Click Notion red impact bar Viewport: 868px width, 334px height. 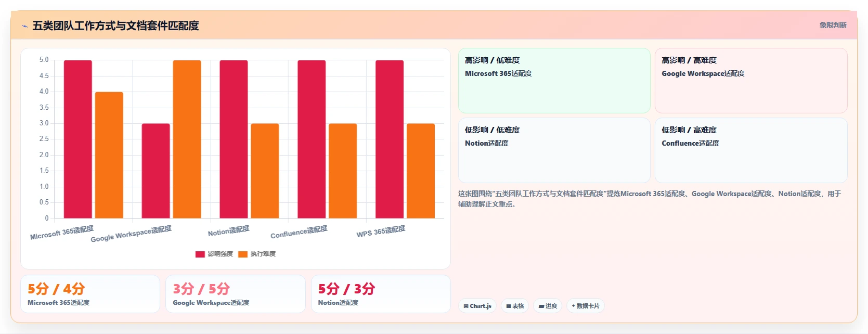(x=234, y=139)
